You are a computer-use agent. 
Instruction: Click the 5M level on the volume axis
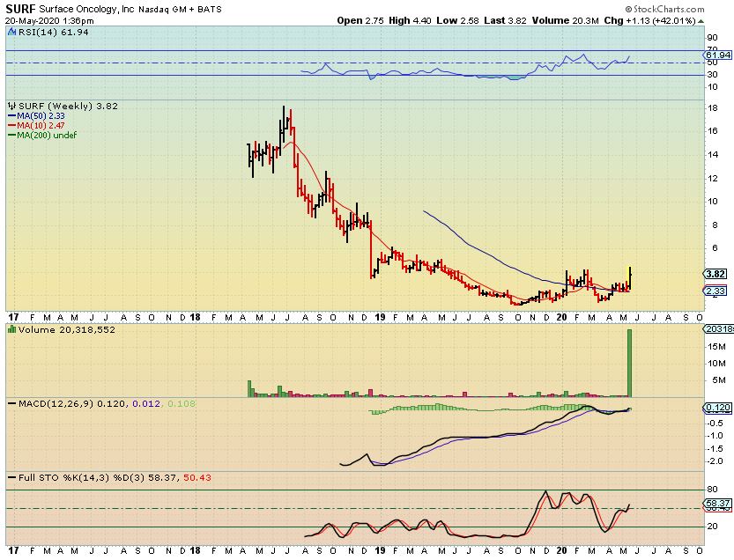(x=718, y=380)
